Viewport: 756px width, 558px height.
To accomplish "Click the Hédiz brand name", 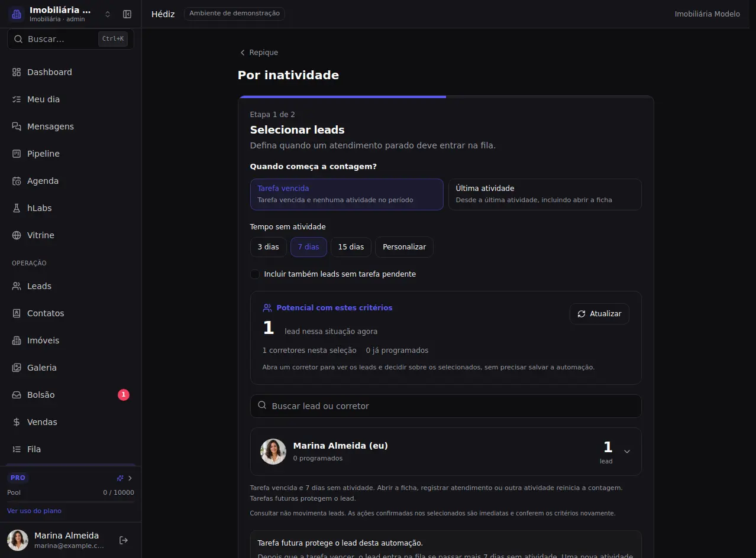I will coord(163,14).
